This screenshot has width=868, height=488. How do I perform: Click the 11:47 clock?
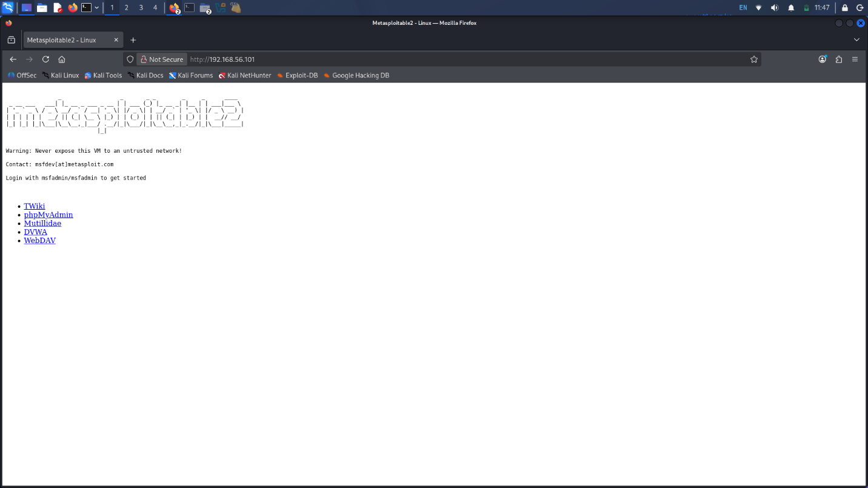click(822, 8)
